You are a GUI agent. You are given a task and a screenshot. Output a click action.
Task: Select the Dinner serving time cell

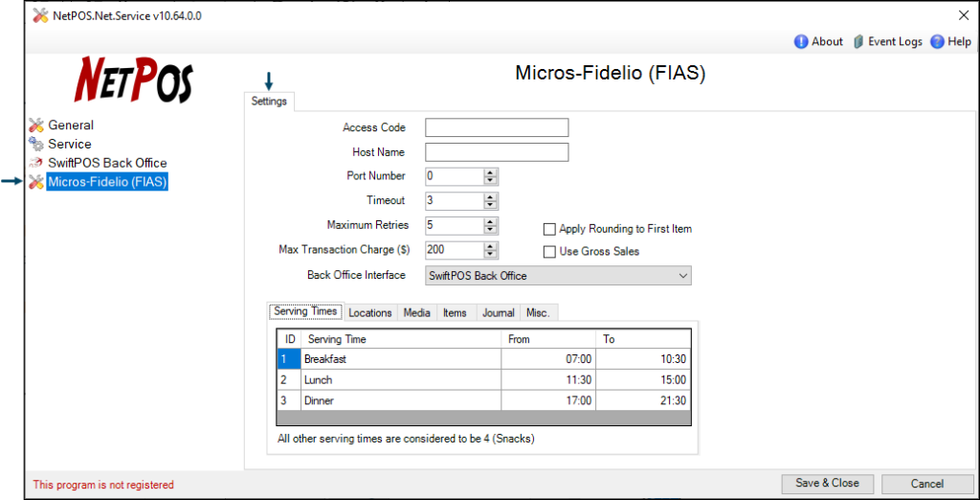click(401, 400)
